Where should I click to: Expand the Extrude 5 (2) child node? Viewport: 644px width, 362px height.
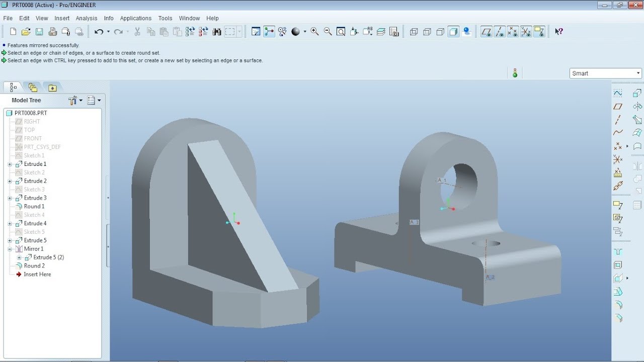click(19, 258)
